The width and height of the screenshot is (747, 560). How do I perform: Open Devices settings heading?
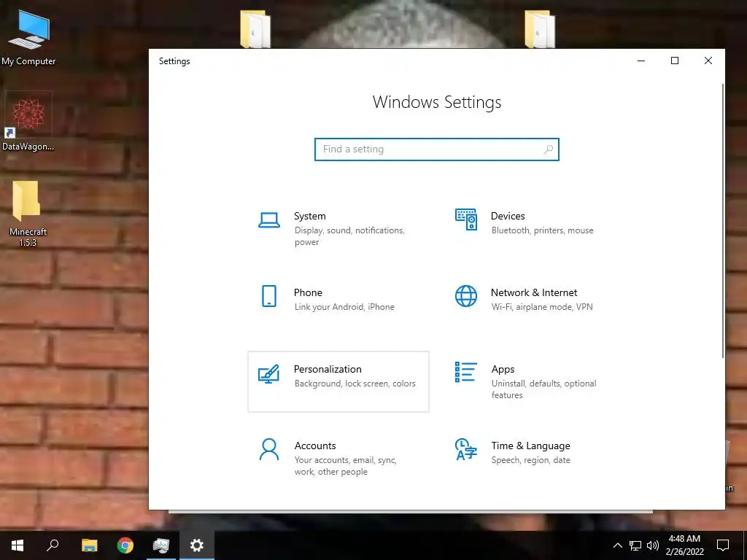pyautogui.click(x=508, y=216)
